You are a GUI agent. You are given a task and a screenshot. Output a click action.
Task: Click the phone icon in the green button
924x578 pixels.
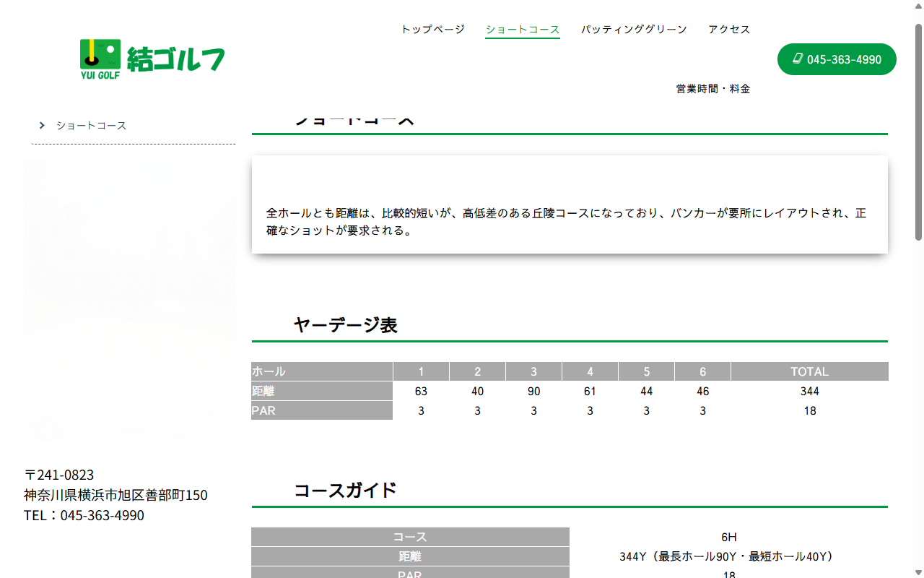point(798,59)
